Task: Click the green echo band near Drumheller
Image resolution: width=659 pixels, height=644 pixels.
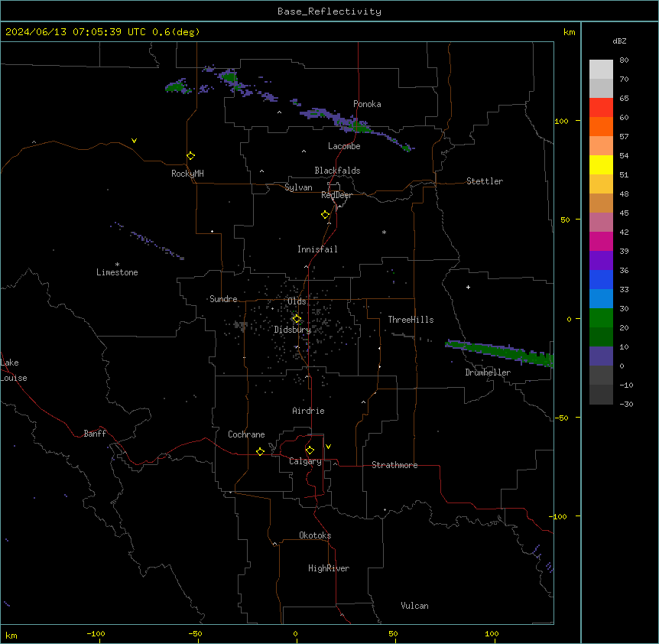Action: [499, 353]
